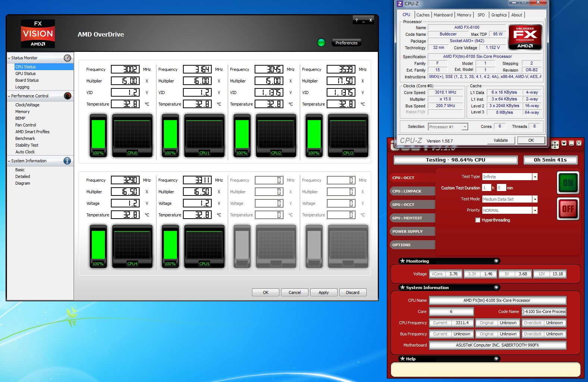
Task: Collapse the Help section in OCCT
Action: pyautogui.click(x=496, y=359)
